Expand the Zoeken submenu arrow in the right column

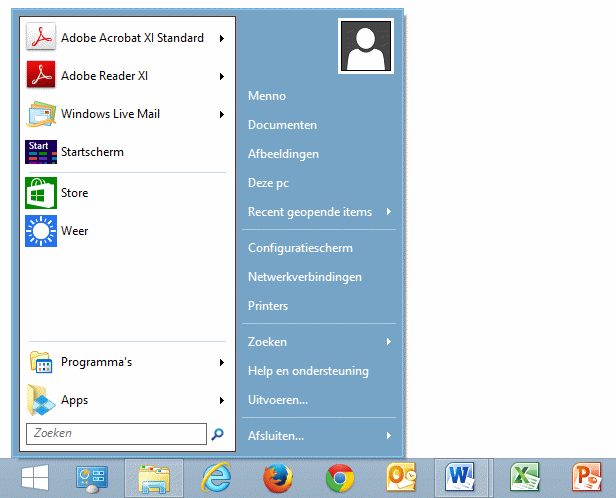[x=389, y=342]
